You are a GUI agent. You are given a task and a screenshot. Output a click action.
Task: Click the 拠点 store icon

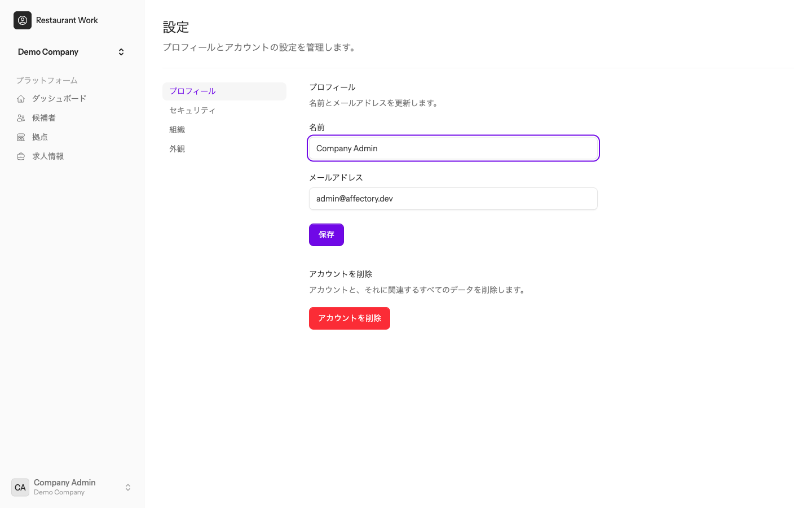click(x=21, y=137)
